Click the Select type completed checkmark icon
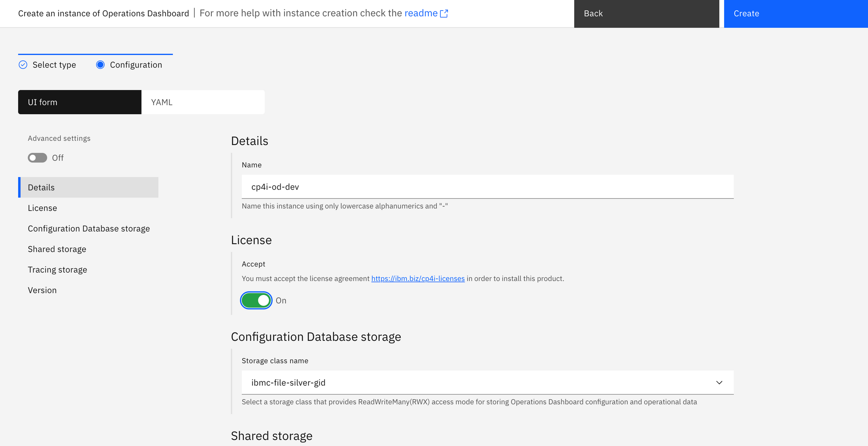868x446 pixels. coord(23,64)
